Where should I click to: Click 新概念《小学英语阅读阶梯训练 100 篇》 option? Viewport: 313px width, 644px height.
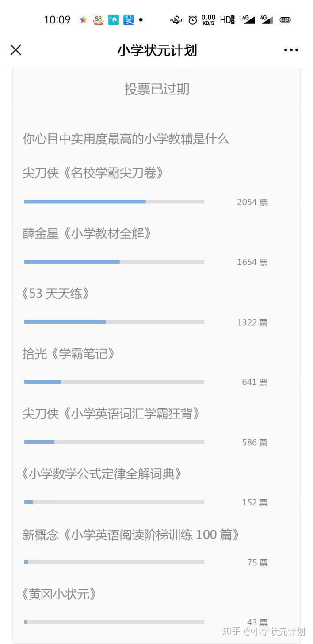(x=131, y=535)
